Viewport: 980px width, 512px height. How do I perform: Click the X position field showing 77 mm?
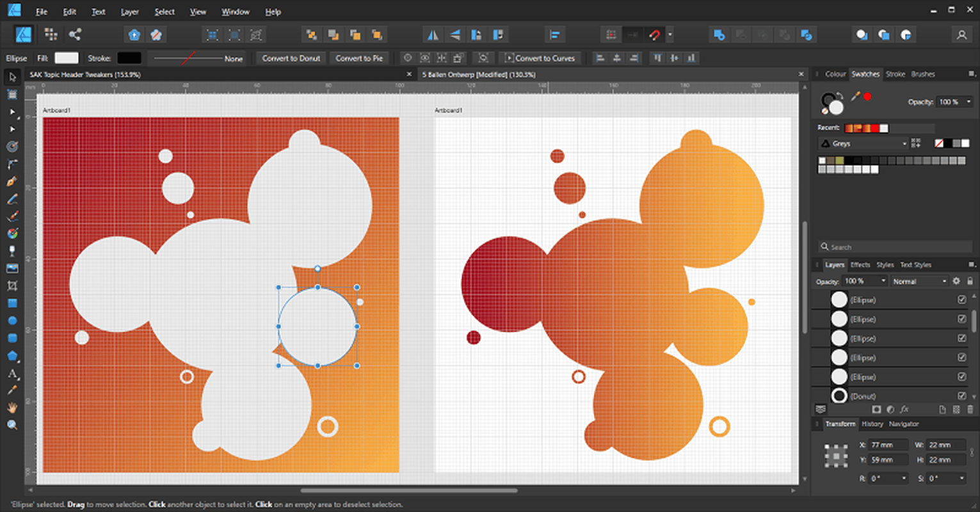pyautogui.click(x=888, y=445)
